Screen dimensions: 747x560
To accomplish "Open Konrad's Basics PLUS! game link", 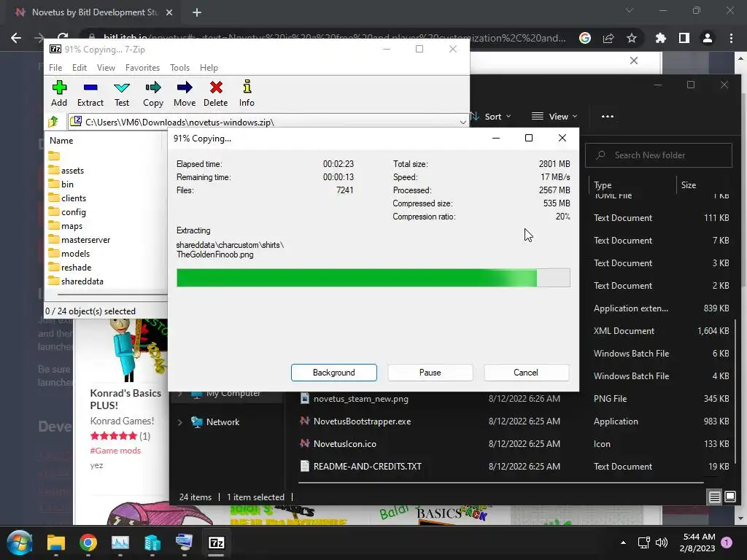I will (x=125, y=399).
